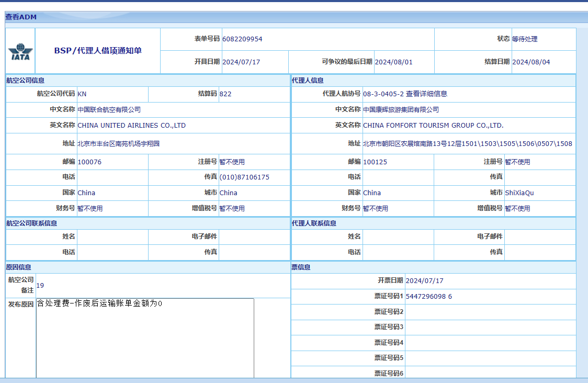588x383 pixels.
Task: Click the 票信息 section header
Action: 301,267
